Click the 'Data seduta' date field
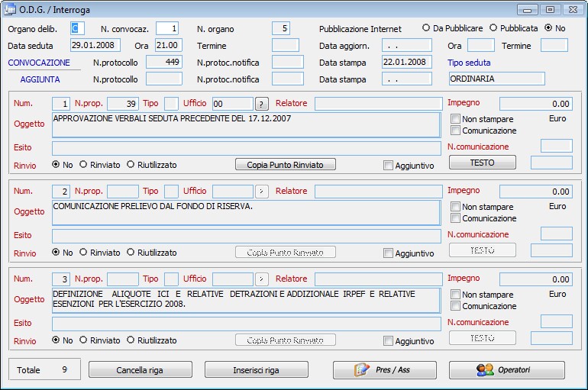 [x=96, y=45]
